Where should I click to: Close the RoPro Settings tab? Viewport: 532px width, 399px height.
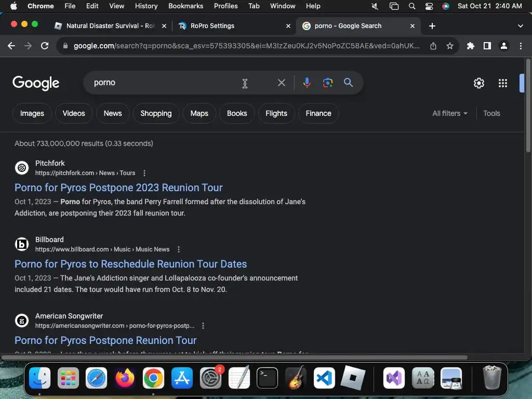pyautogui.click(x=288, y=26)
